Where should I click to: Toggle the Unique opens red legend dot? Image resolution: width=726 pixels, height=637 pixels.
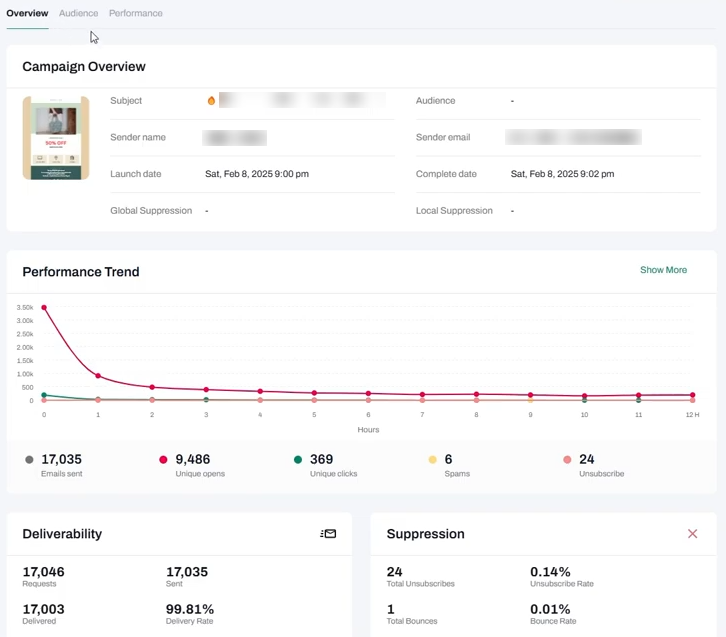pyautogui.click(x=163, y=460)
